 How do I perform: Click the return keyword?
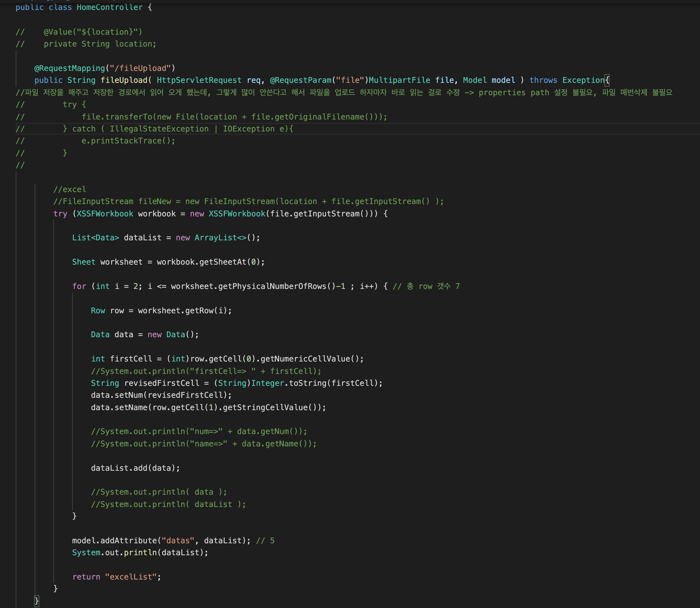(x=86, y=577)
